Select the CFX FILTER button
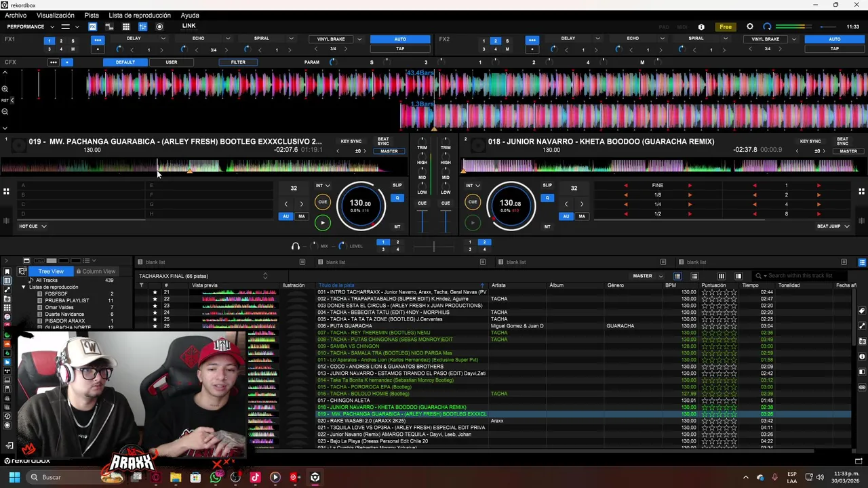The height and width of the screenshot is (488, 868). coord(238,62)
